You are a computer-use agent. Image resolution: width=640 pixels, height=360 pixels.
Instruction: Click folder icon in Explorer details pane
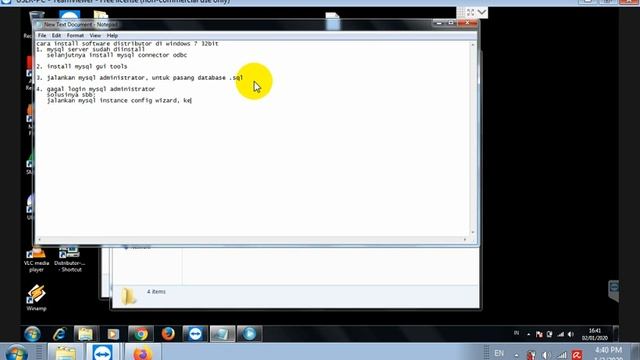(x=128, y=296)
